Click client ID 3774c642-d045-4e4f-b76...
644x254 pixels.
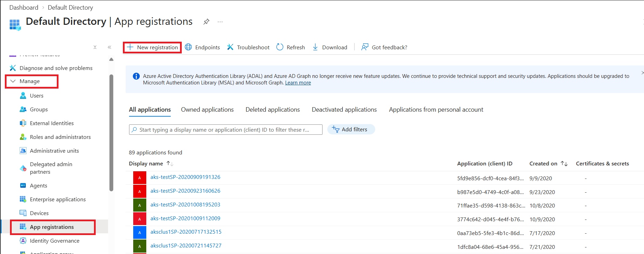[x=490, y=219]
